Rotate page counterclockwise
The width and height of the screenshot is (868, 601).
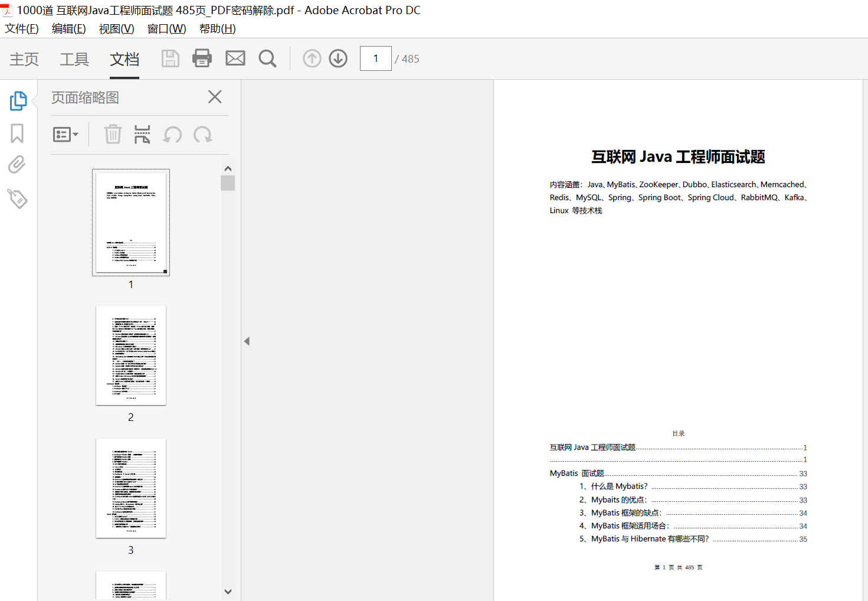[172, 135]
